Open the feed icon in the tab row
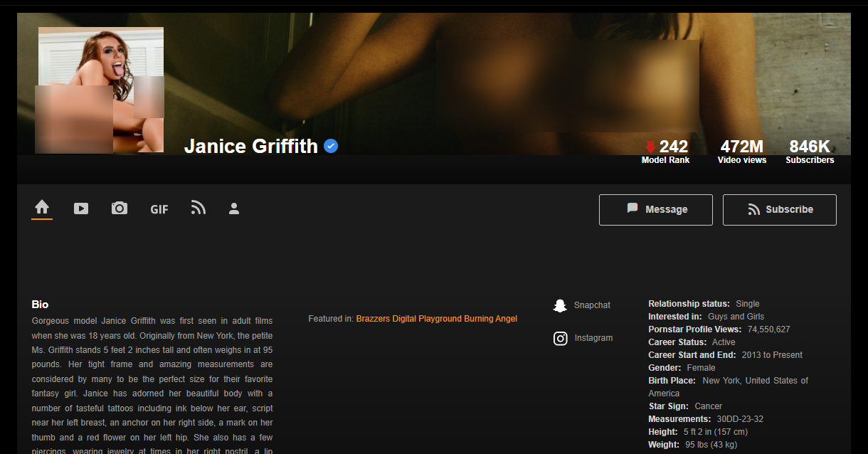This screenshot has height=454, width=868. 199,208
